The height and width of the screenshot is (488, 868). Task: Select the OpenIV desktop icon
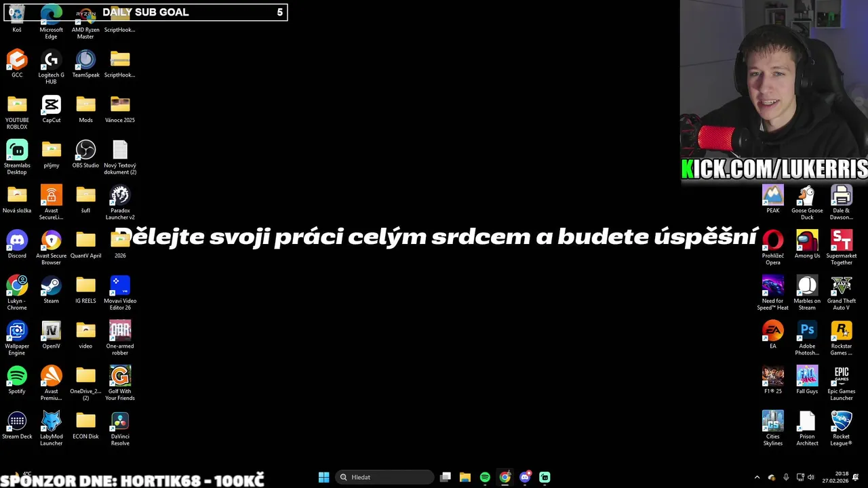(51, 335)
